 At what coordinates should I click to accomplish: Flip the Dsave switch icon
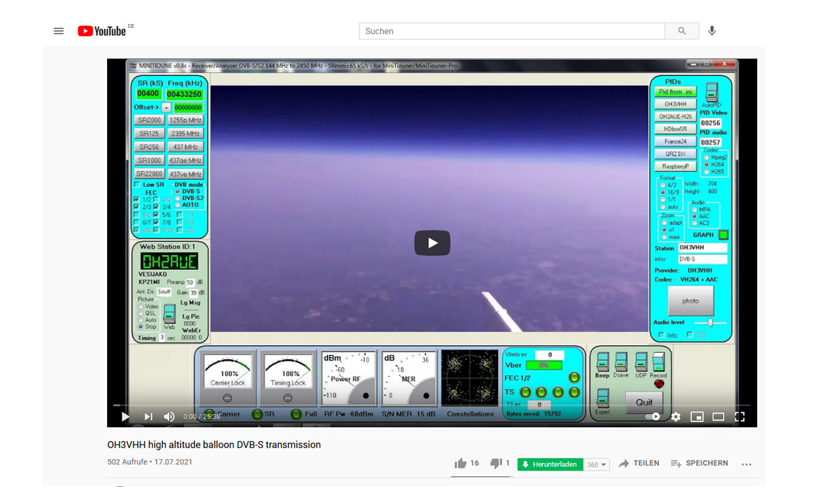tap(621, 361)
